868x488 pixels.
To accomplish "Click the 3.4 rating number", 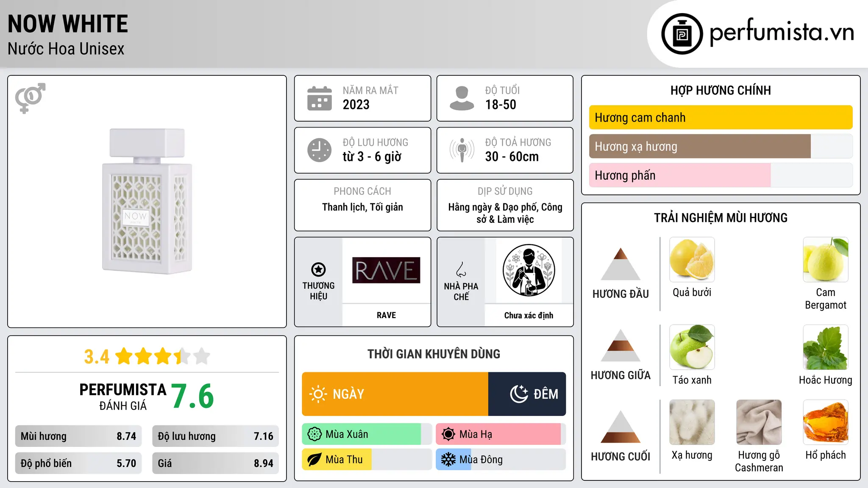I will click(97, 357).
